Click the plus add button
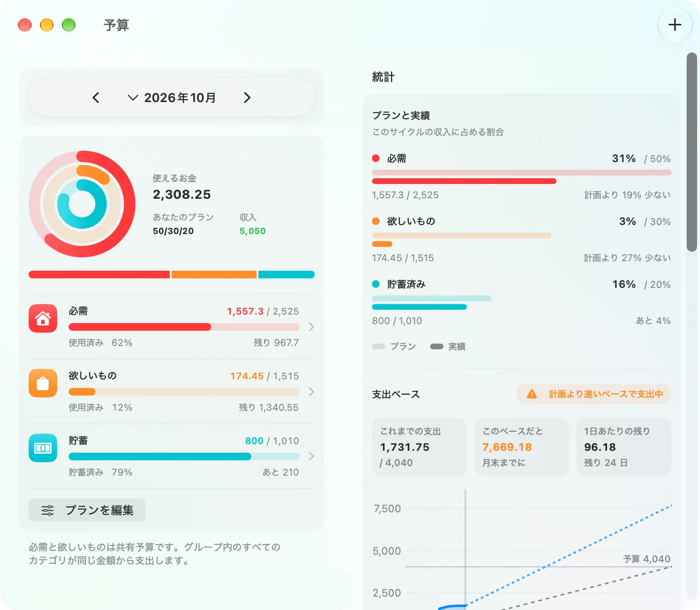This screenshot has height=610, width=700. point(674,24)
